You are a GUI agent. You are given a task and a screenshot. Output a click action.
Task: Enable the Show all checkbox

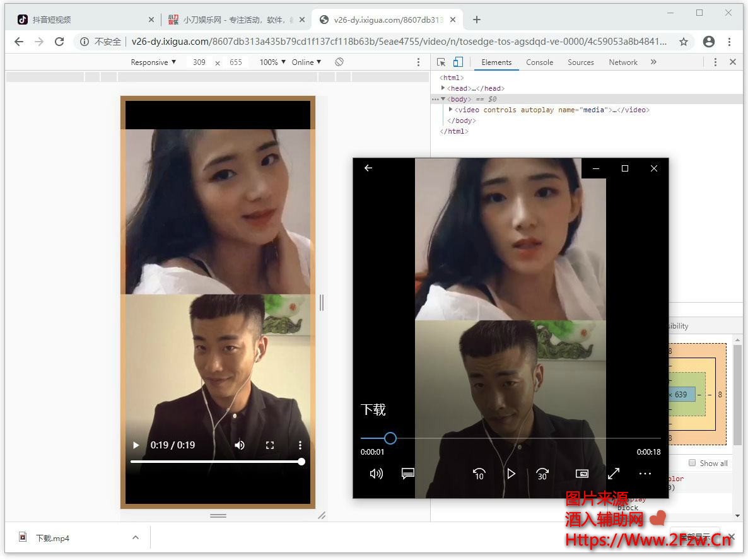692,463
